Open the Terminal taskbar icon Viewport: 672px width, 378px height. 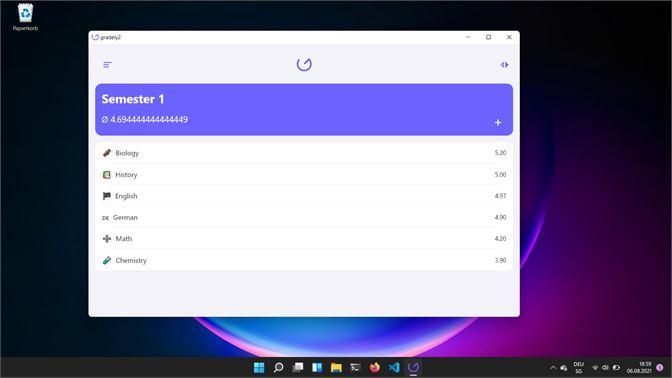tap(355, 367)
